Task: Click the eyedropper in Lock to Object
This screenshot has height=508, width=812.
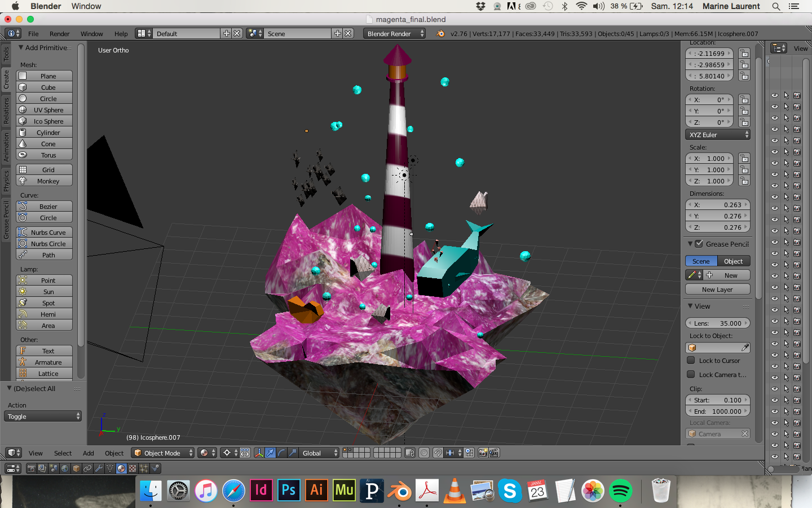Action: pos(745,348)
